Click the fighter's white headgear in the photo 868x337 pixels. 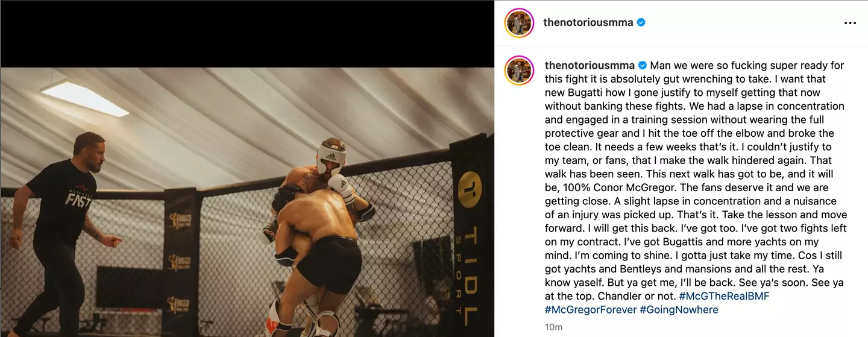(331, 156)
